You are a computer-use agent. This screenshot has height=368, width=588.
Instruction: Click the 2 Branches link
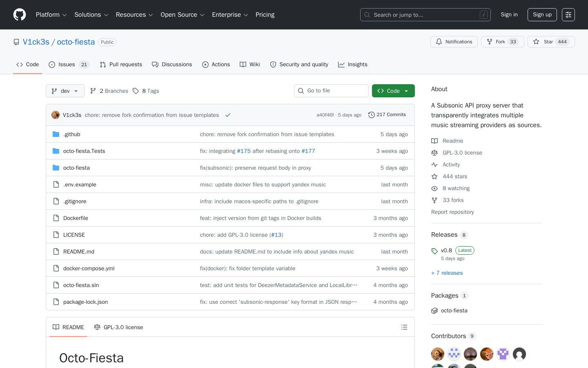(109, 91)
